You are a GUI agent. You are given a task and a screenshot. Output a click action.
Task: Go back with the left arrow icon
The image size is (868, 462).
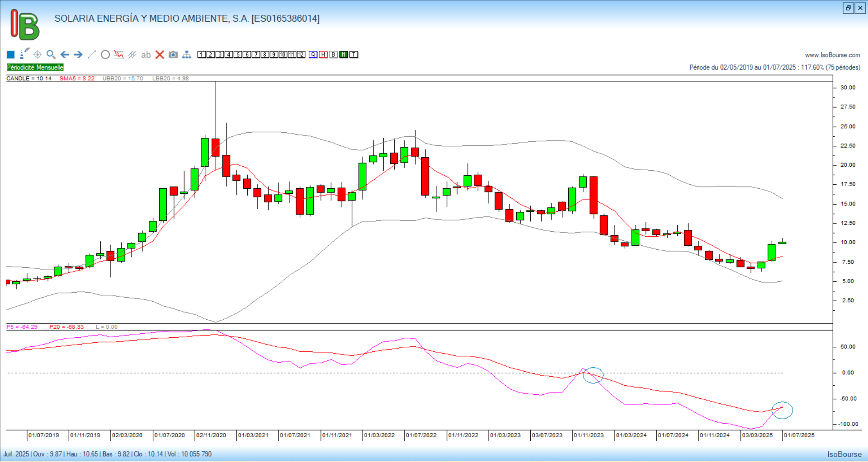(65, 55)
